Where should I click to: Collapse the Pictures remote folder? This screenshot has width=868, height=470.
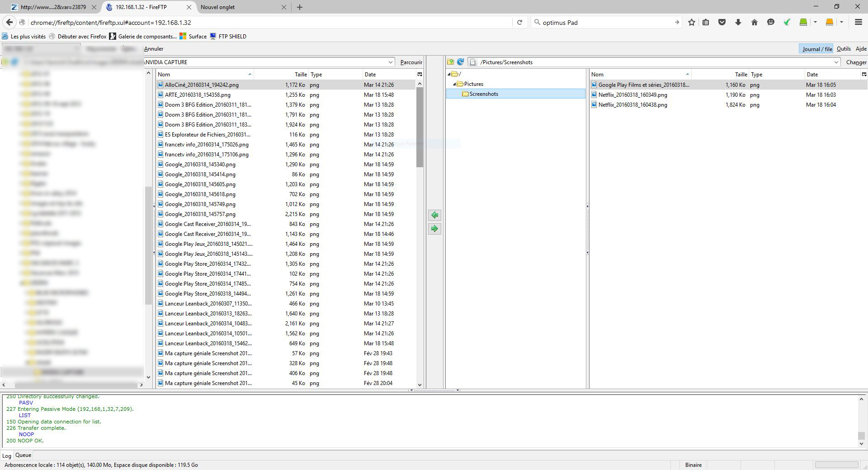(454, 84)
